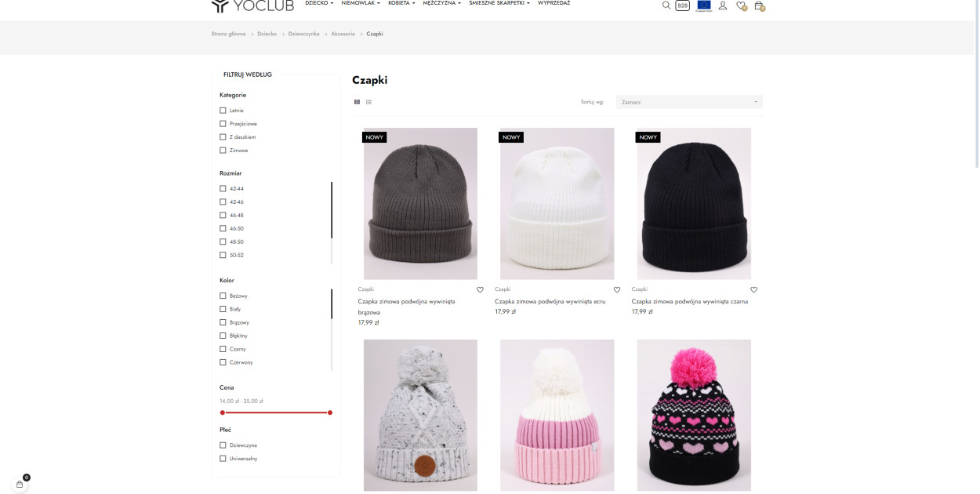Go to Dziecko breadcrumb
Image resolution: width=980 pixels, height=494 pixels.
pos(267,34)
